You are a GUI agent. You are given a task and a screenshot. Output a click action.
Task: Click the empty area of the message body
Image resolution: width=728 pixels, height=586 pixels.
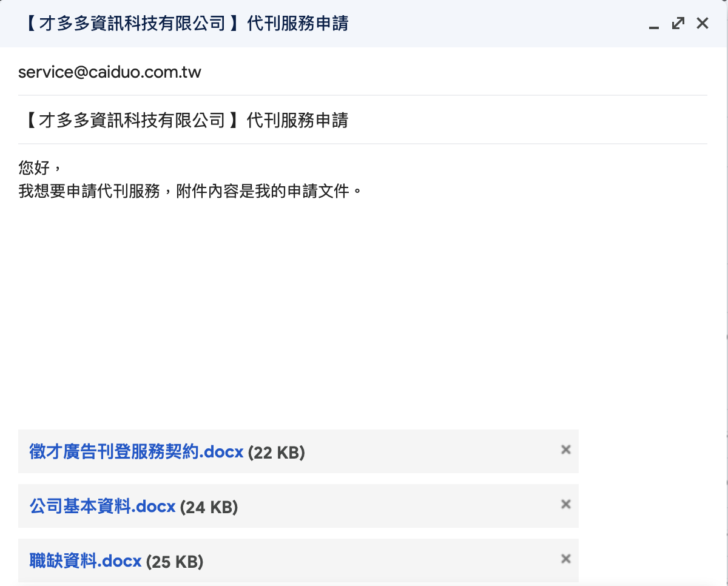[x=364, y=303]
